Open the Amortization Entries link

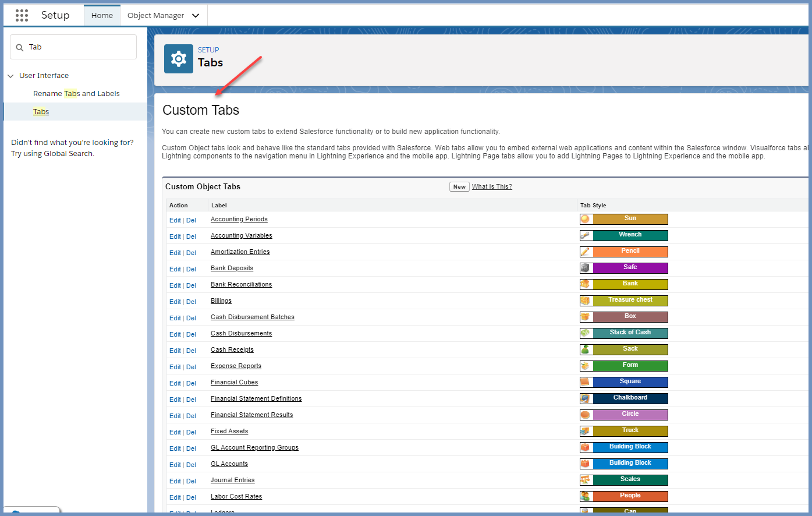pos(240,252)
